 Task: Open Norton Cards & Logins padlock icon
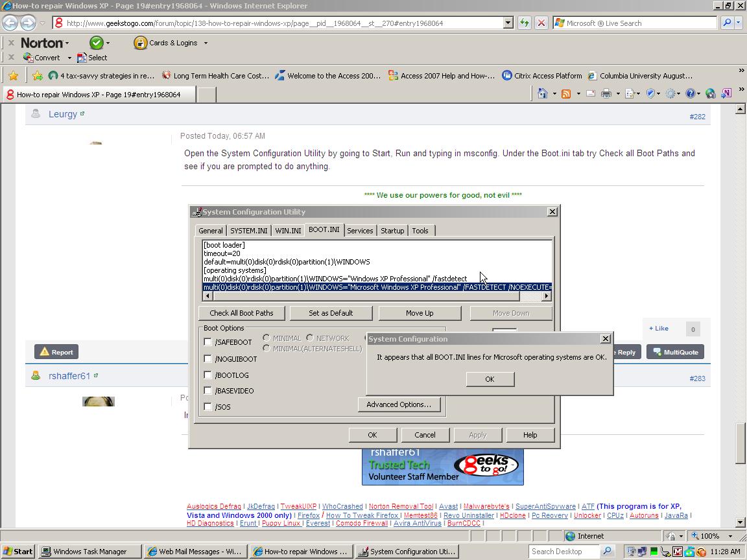point(140,43)
